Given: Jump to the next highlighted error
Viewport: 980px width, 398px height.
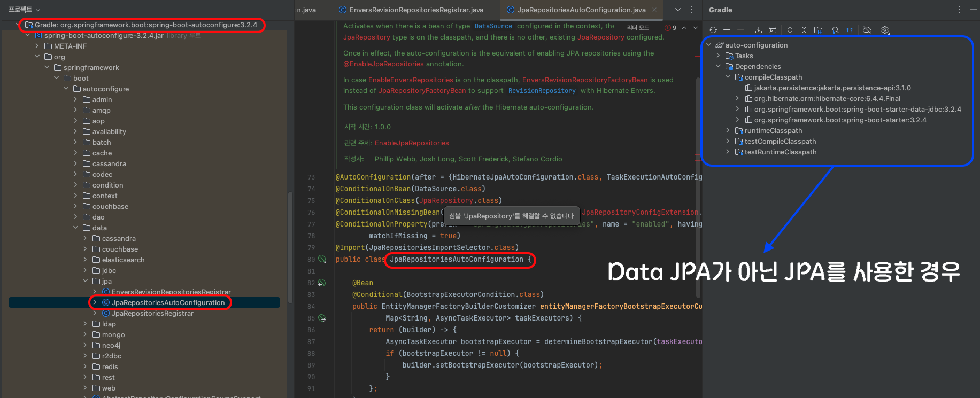Looking at the screenshot, I should click(x=696, y=28).
